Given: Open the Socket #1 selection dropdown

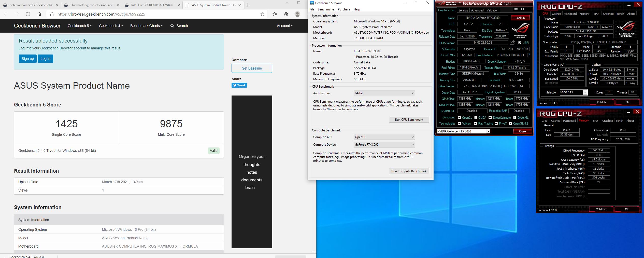Looking at the screenshot, I should tap(573, 92).
